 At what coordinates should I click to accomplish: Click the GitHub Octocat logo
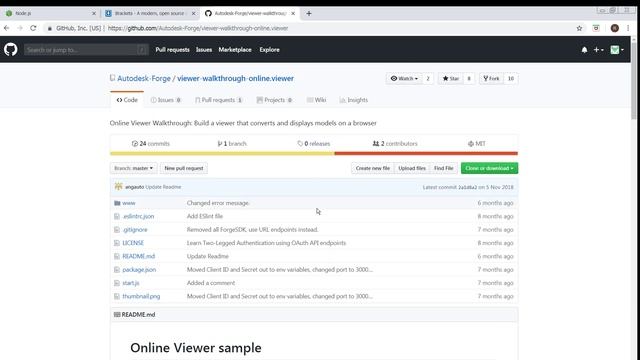click(x=11, y=49)
